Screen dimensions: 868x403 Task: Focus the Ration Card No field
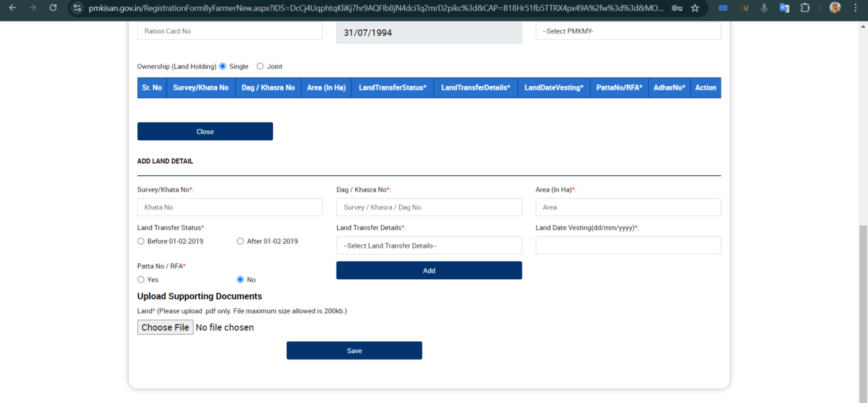[230, 31]
